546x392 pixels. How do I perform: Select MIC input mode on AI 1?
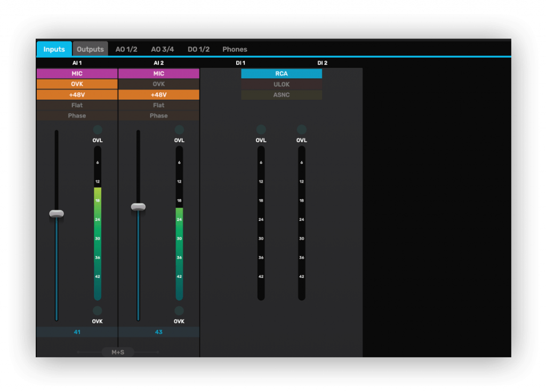click(x=76, y=73)
